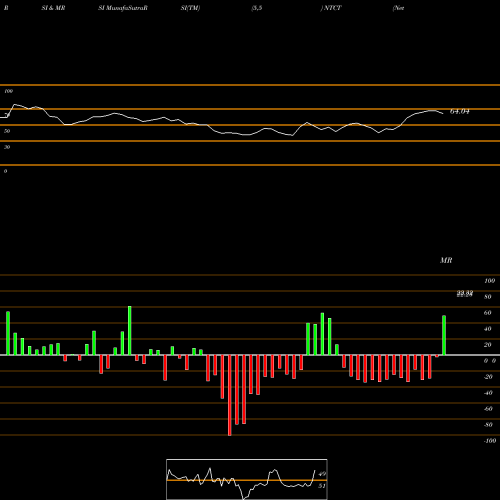This screenshot has width=500, height=500.
Task: Click the MR label above the histogram
Action: click(x=446, y=260)
